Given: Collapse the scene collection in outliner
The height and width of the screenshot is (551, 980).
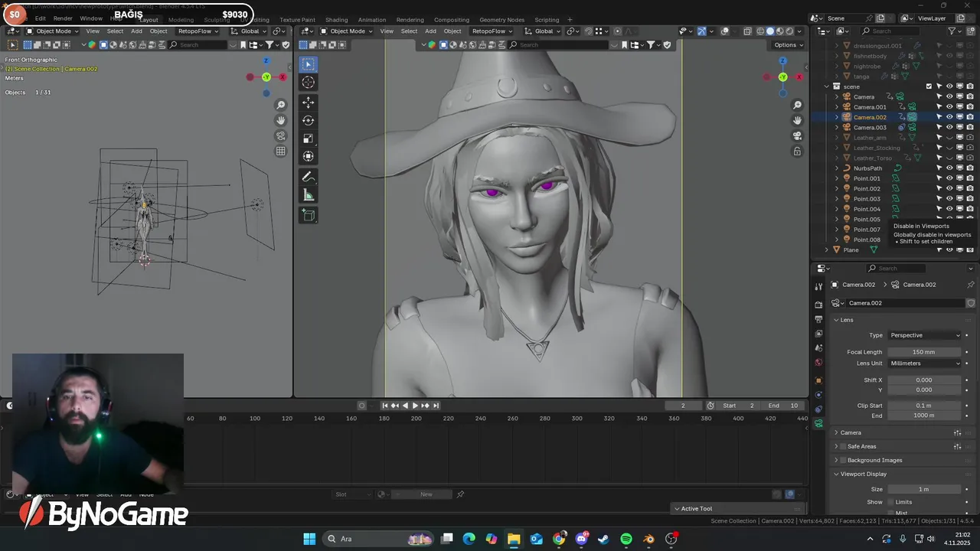Looking at the screenshot, I should (827, 86).
